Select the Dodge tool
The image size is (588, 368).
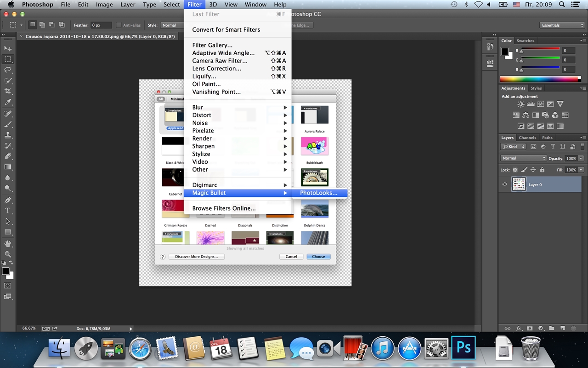point(8,189)
